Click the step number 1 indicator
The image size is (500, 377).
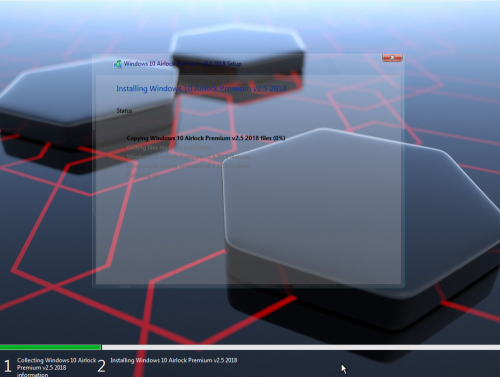point(8,366)
